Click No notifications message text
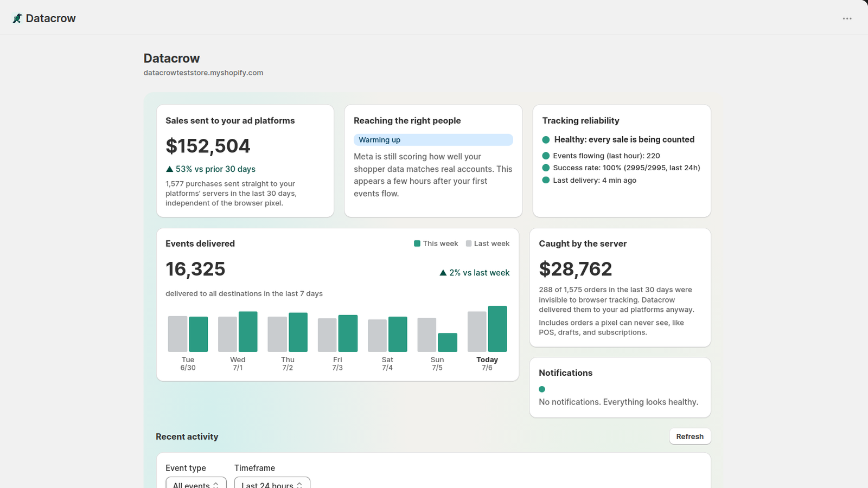The width and height of the screenshot is (868, 488). coord(618,402)
